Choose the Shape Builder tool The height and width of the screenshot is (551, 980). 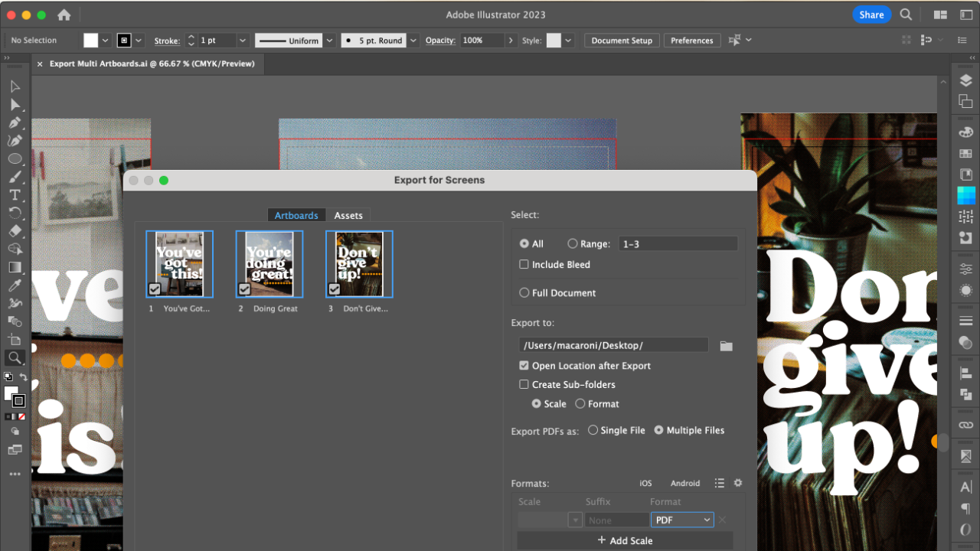15,249
